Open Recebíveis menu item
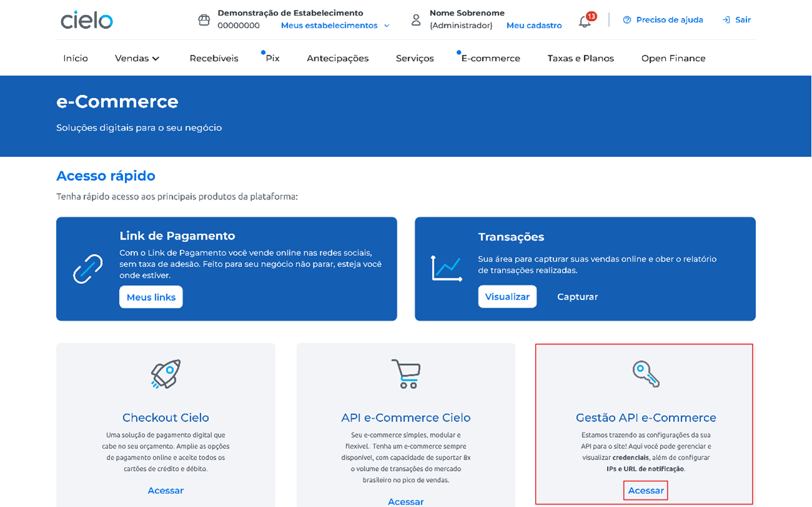This screenshot has height=507, width=812. pos(214,58)
